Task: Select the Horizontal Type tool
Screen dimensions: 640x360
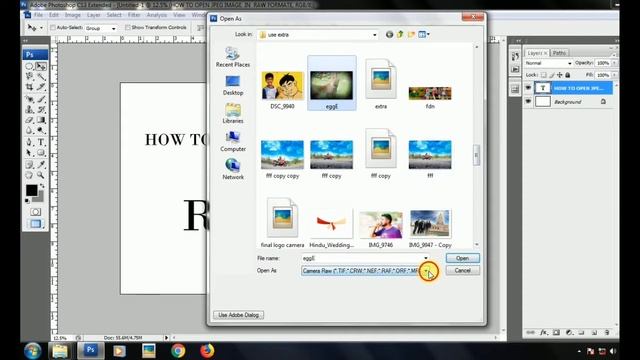Action: (41, 142)
